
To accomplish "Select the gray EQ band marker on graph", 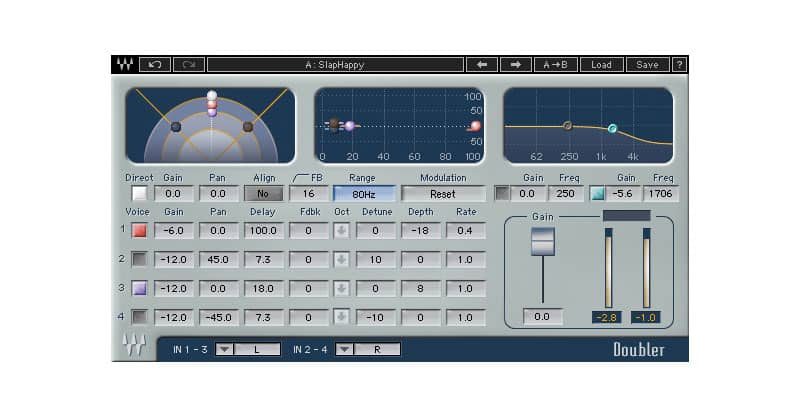I will point(567,126).
